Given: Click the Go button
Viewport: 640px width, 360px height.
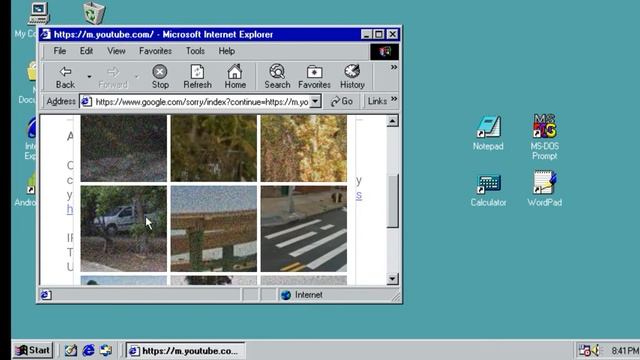Looking at the screenshot, I should (342, 101).
